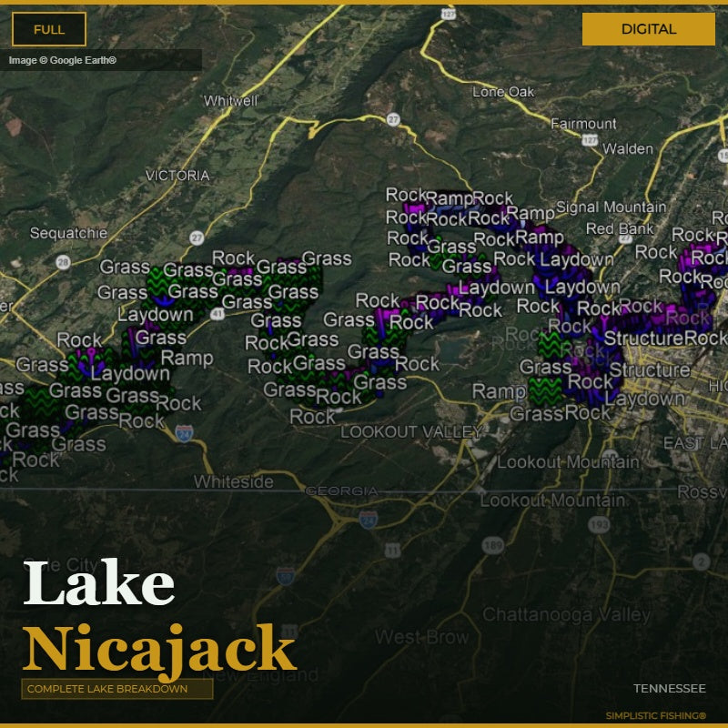Click the Whitwell town label
The image size is (728, 728).
pos(230,101)
